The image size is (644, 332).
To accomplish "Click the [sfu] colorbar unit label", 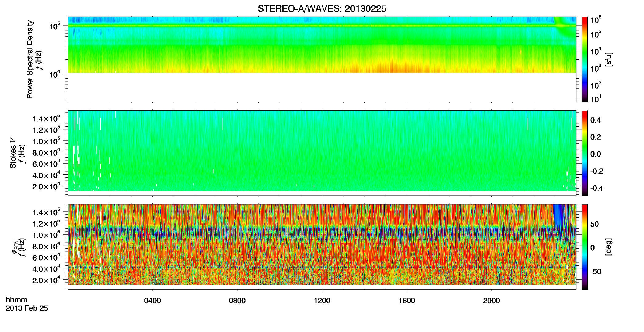I will tap(609, 59).
